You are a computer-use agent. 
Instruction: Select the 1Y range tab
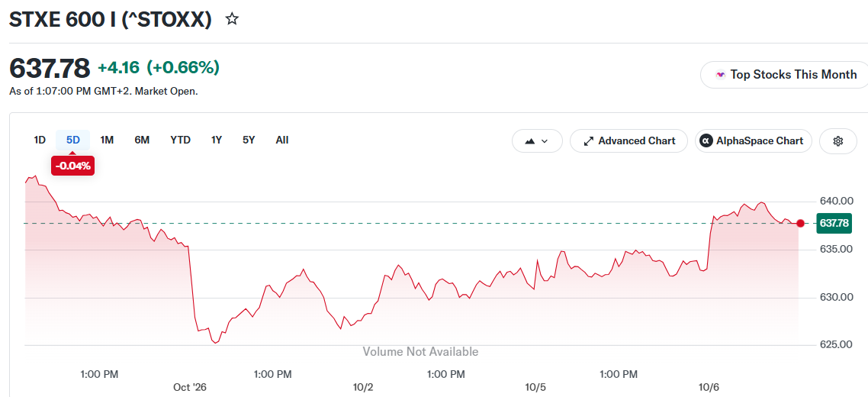pyautogui.click(x=217, y=140)
